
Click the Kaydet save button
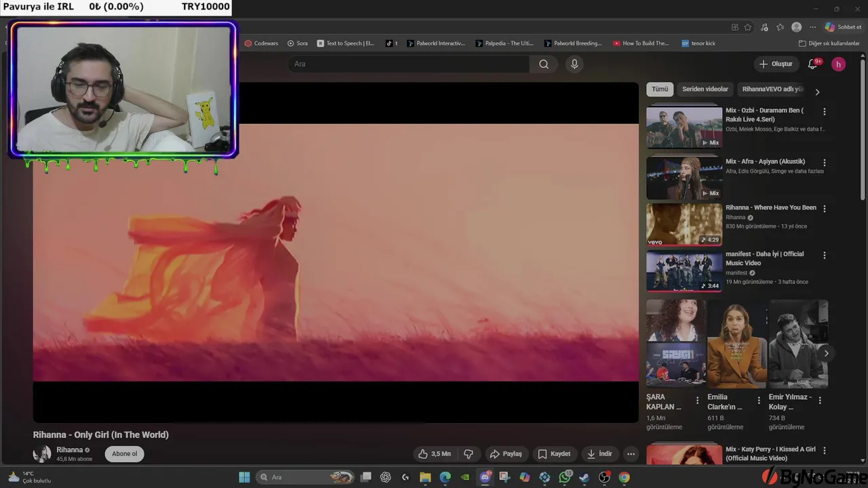pos(554,454)
